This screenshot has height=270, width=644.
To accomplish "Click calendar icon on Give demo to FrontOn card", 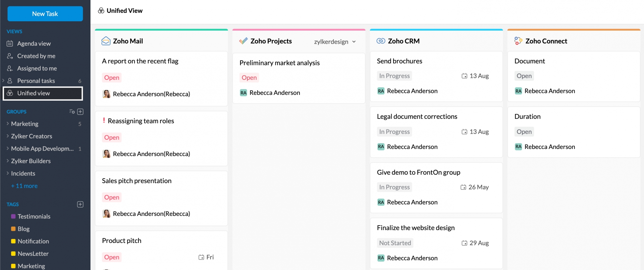I will pos(463,187).
